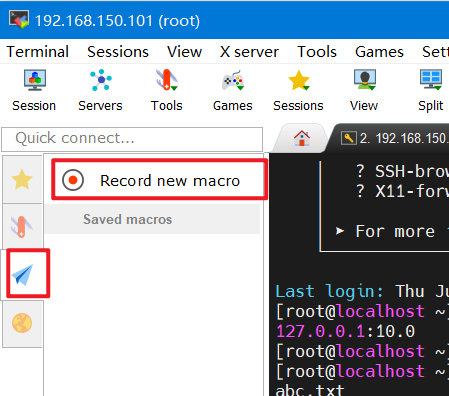Select the Tools knife sidebar tab
The height and width of the screenshot is (396, 449).
pos(22,226)
